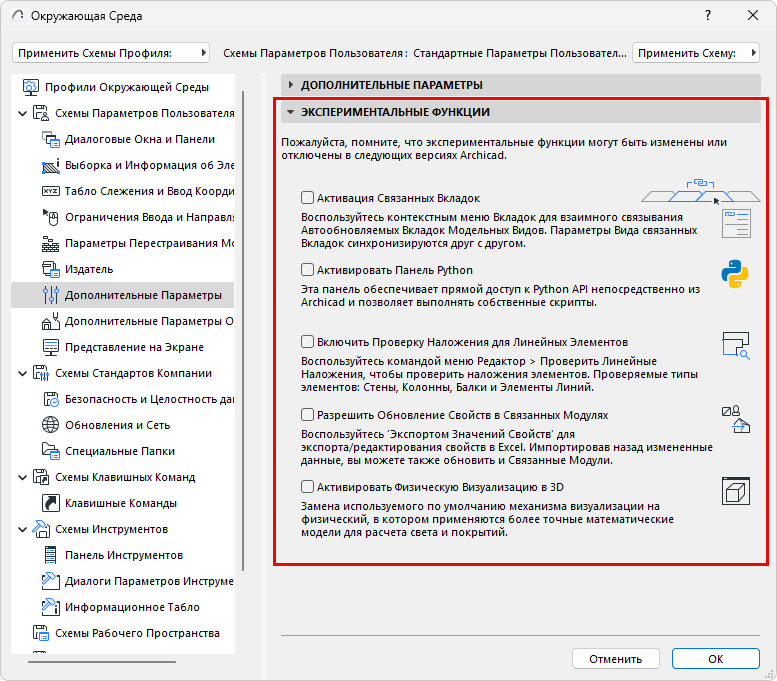This screenshot has width=777, height=681.
Task: Click the horizontal scrollbar under the tree
Action: [x=102, y=662]
